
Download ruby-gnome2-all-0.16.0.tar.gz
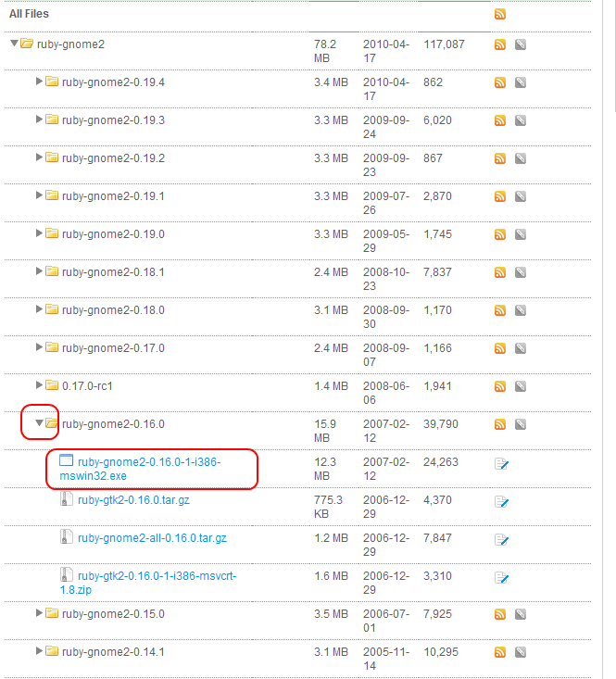152,538
